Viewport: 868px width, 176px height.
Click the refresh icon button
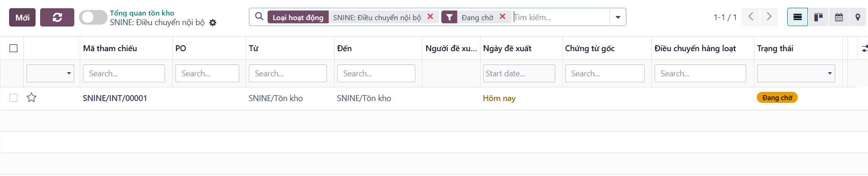(57, 17)
